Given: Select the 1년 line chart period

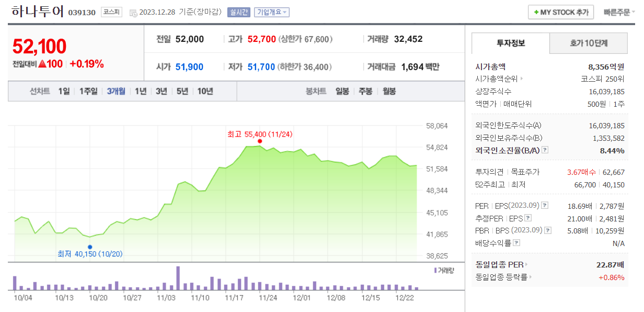Looking at the screenshot, I should 141,91.
